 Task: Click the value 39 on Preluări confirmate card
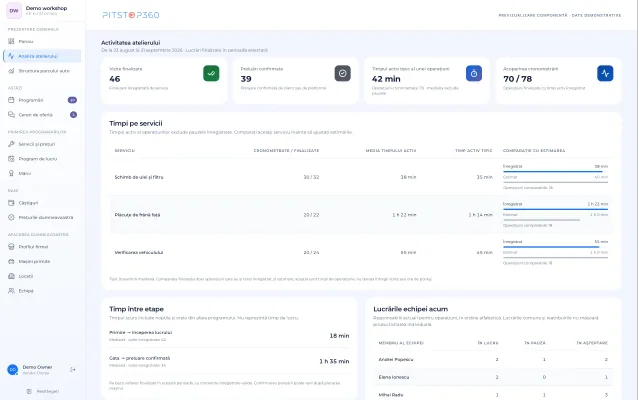pyautogui.click(x=246, y=79)
